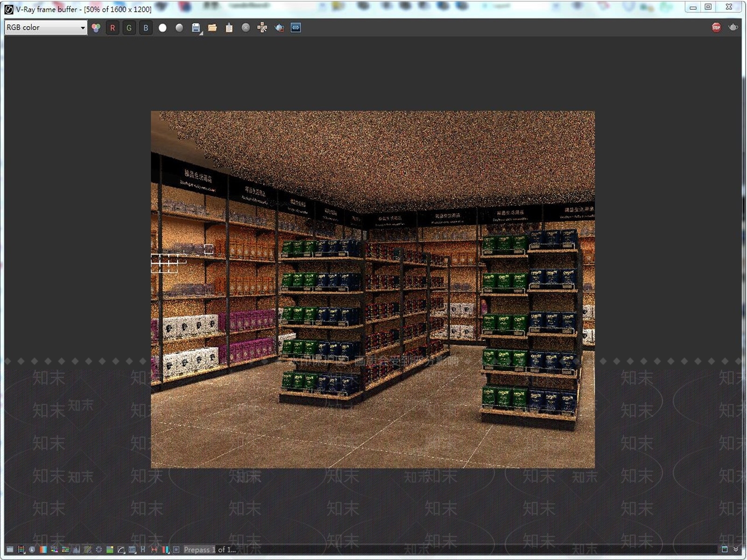Screen dimensions: 747x560
Task: Toggle white balance correction icon
Action: coord(43,549)
